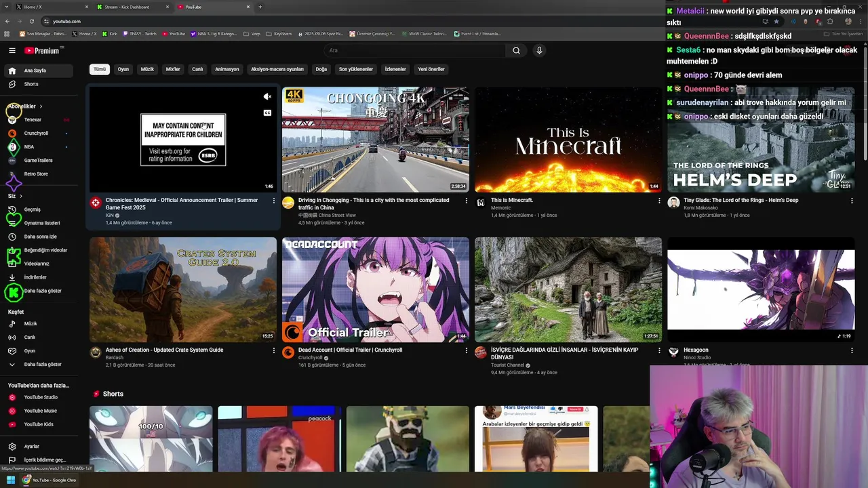Viewport: 868px width, 488px height.
Task: Open Driving in Chongqing 4K thumbnail
Action: coord(376,140)
